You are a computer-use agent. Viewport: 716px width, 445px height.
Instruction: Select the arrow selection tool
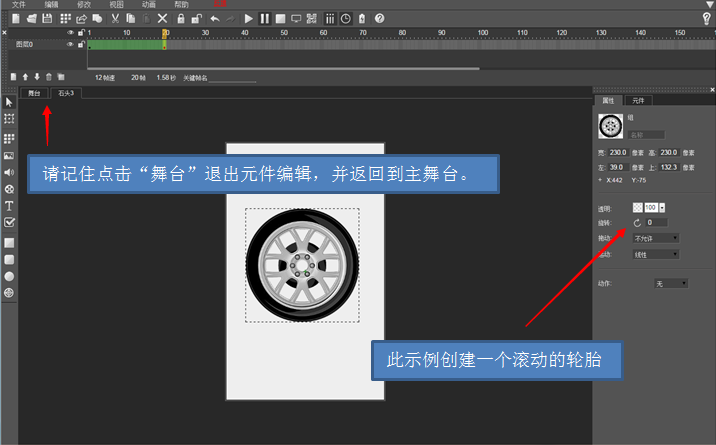click(9, 102)
